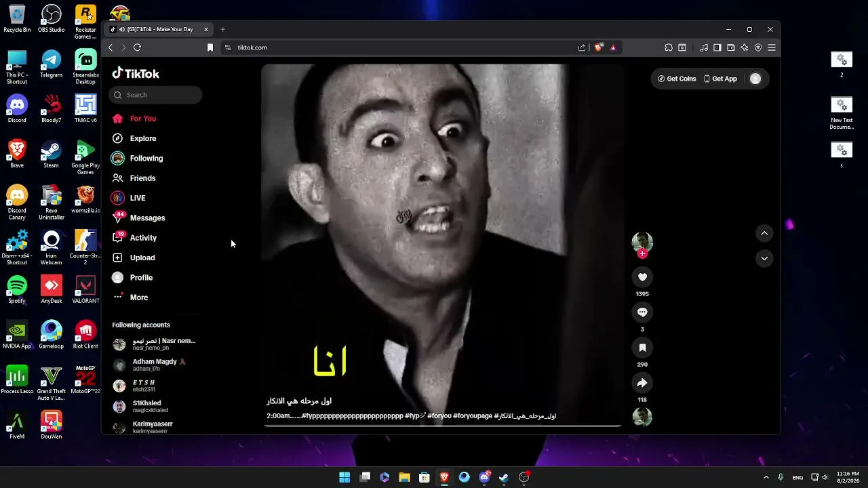Open the Brave Shields lion icon
Screen dimensions: 868x488
[x=598, y=47]
